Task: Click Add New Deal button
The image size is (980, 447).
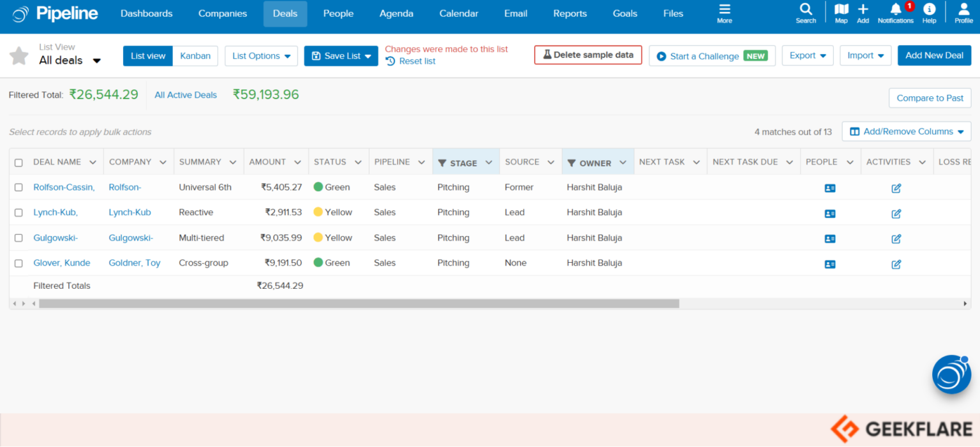Action: pos(934,55)
